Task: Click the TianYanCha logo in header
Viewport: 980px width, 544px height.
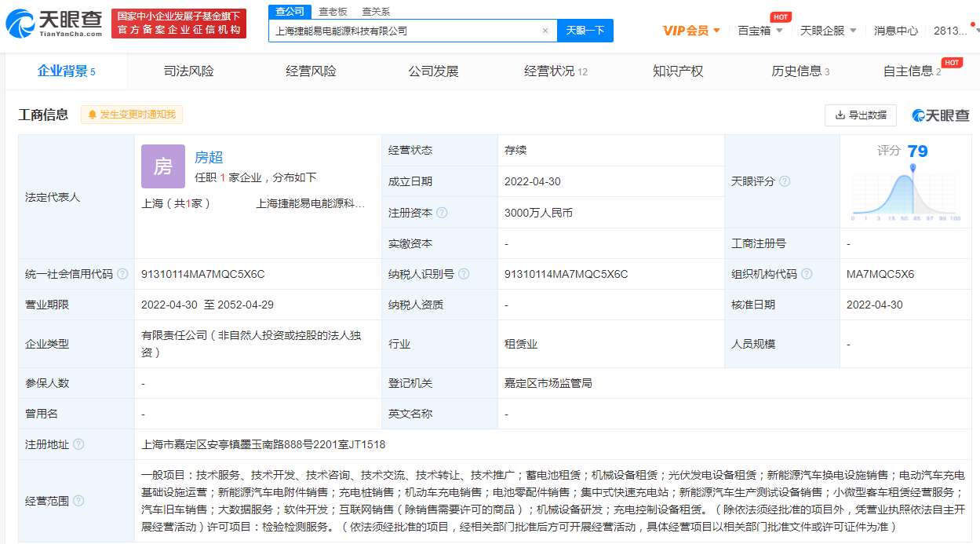Action: coord(53,24)
